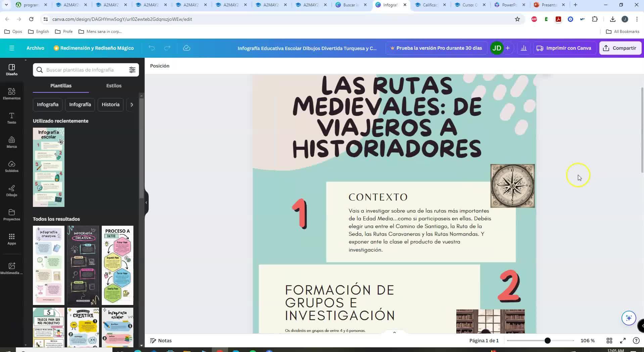Open the Archivo menu

35,48
